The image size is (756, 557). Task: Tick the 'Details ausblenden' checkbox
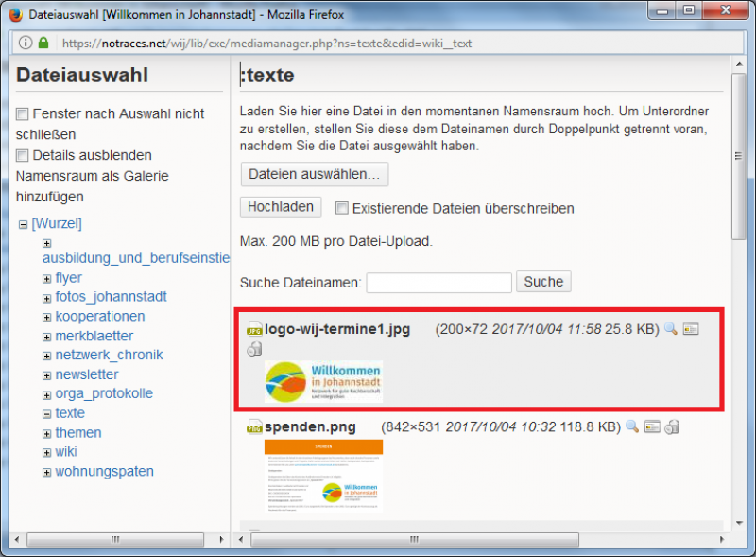click(x=22, y=155)
